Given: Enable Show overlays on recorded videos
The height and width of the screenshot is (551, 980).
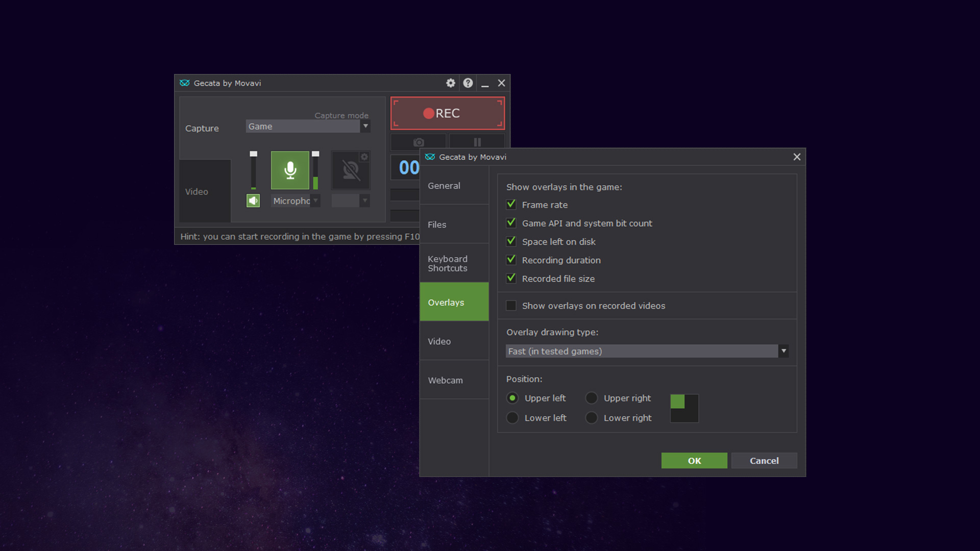Looking at the screenshot, I should (511, 306).
